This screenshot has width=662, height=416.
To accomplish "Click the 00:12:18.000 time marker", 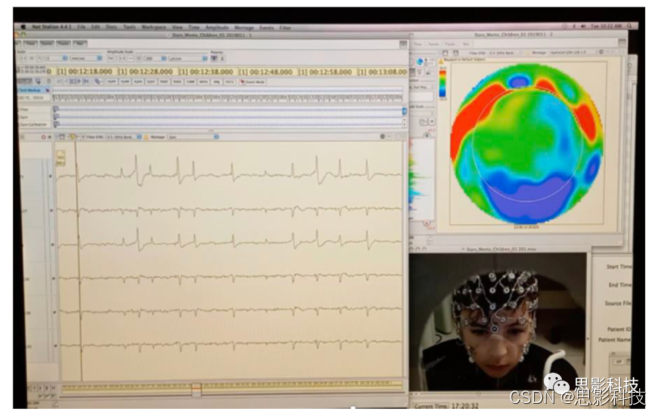I will 84,71.
